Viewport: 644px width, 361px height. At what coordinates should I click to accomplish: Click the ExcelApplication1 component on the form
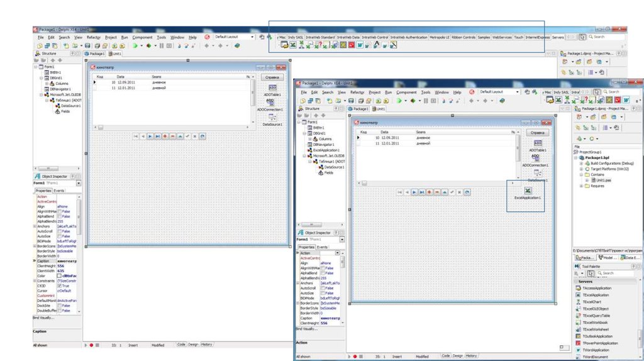tap(527, 191)
